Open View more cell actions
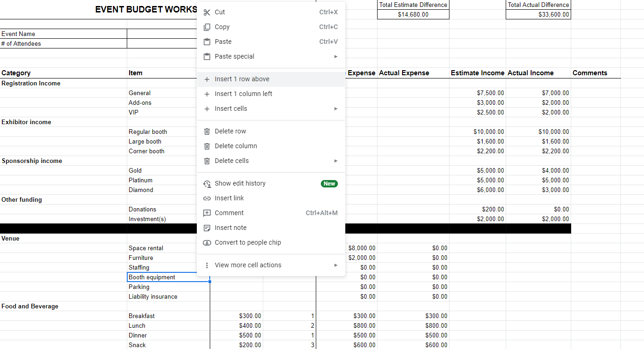This screenshot has height=349, width=644. 248,265
